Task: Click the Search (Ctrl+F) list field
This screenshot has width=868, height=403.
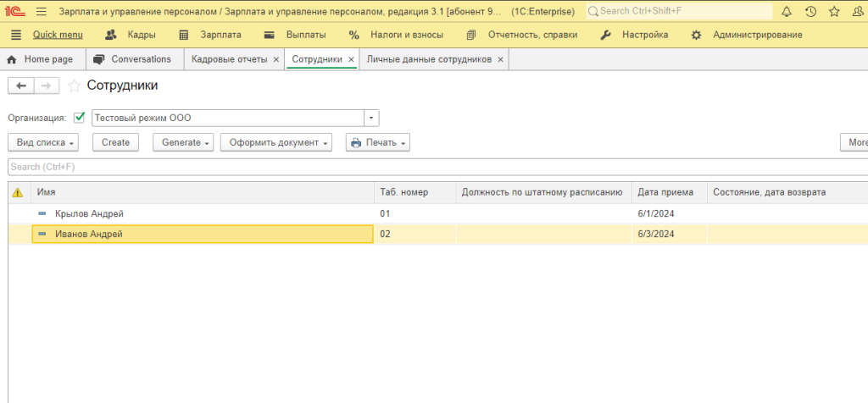Action: (x=424, y=167)
